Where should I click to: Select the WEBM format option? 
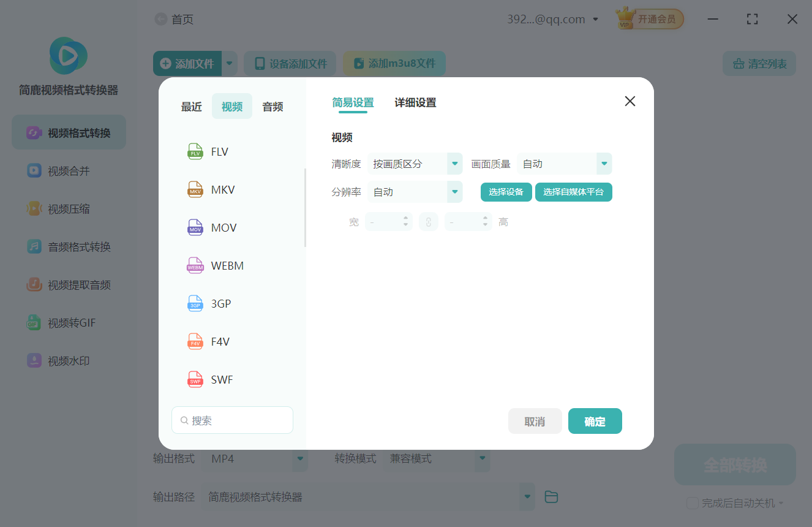click(x=227, y=265)
